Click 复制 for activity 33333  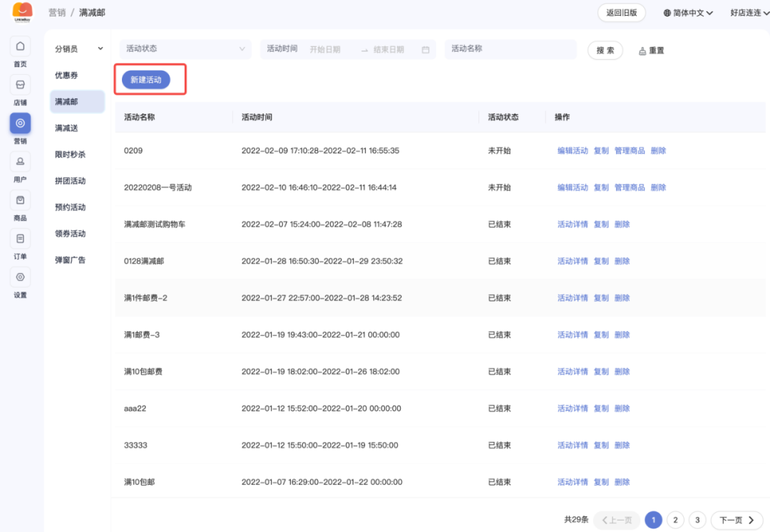[601, 446]
